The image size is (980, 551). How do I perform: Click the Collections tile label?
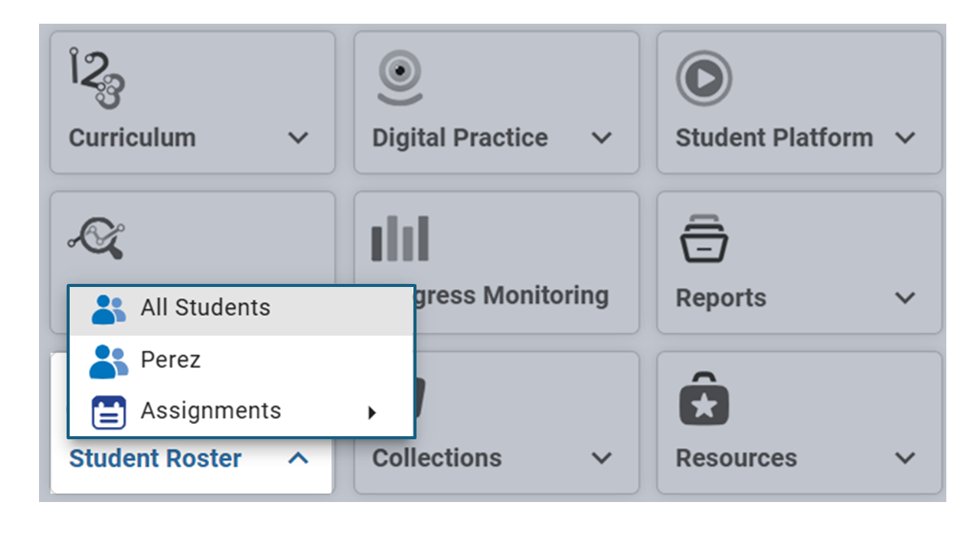[437, 458]
